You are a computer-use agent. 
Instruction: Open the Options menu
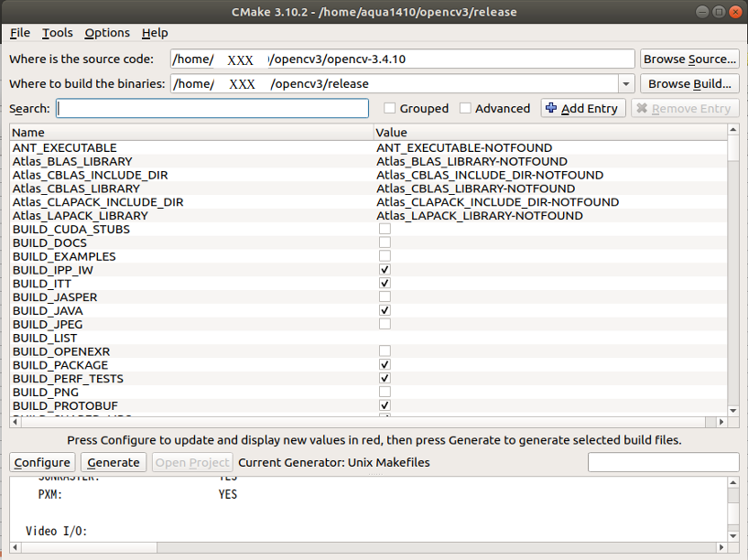point(107,33)
